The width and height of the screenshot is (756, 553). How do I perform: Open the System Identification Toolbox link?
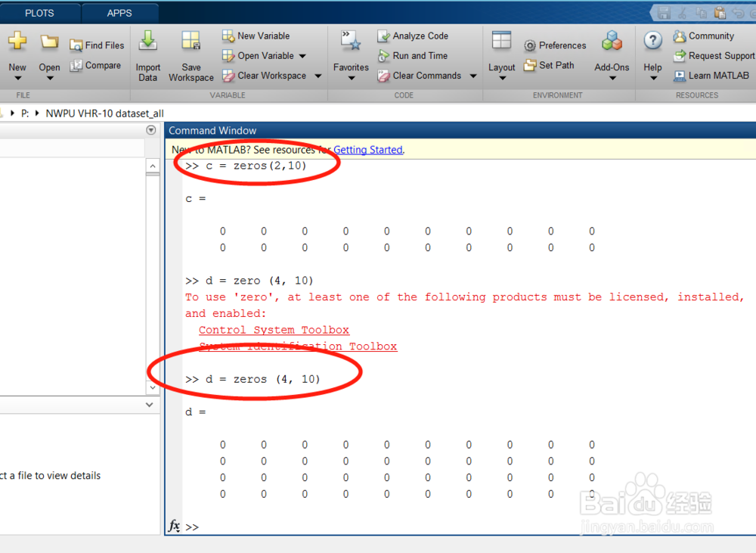tap(298, 346)
